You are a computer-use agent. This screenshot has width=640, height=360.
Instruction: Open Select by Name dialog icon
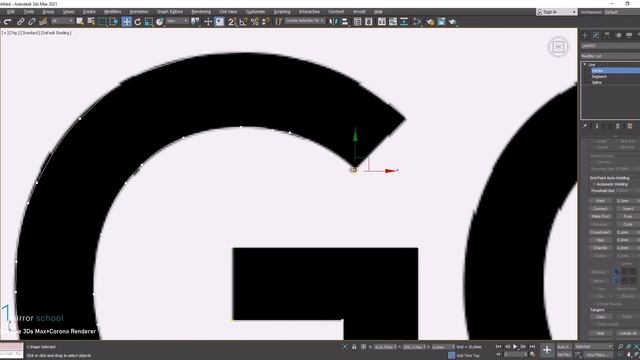click(x=91, y=22)
